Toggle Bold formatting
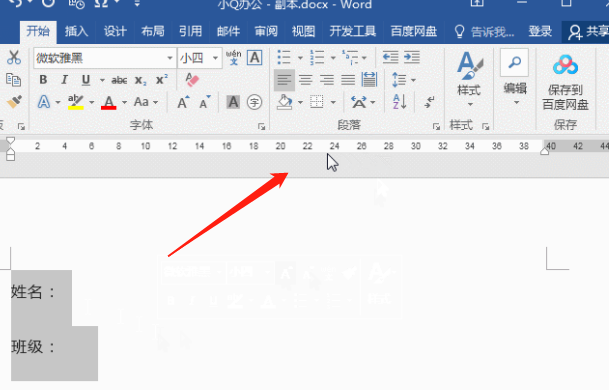 pyautogui.click(x=43, y=80)
